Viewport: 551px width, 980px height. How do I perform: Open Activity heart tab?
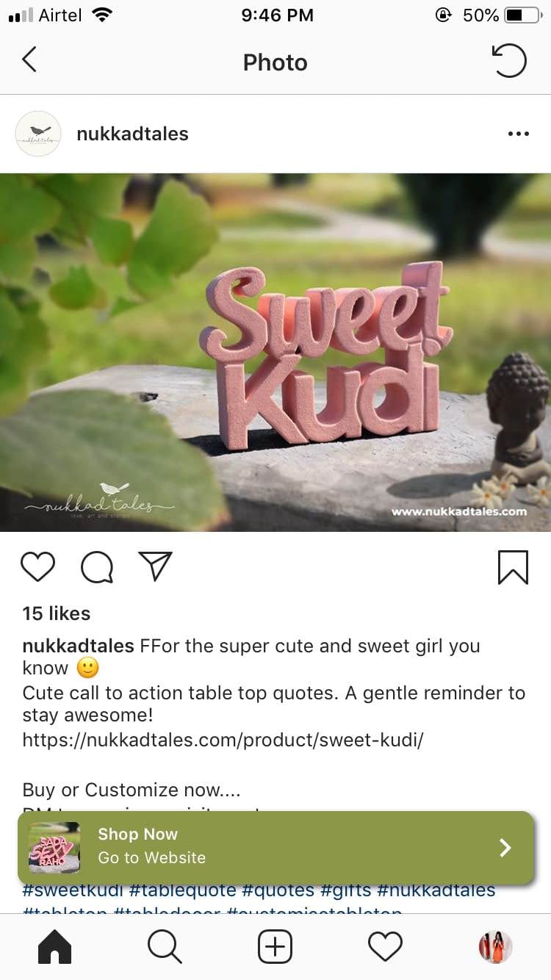click(385, 947)
